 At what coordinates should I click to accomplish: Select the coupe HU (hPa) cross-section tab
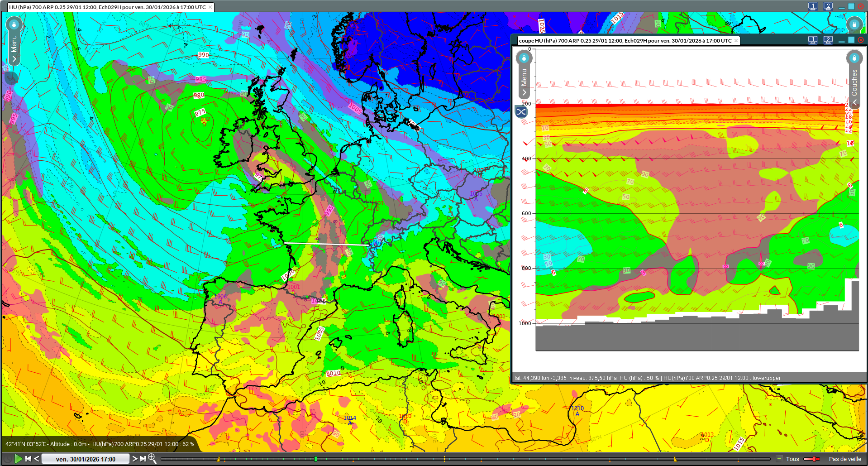(x=625, y=41)
